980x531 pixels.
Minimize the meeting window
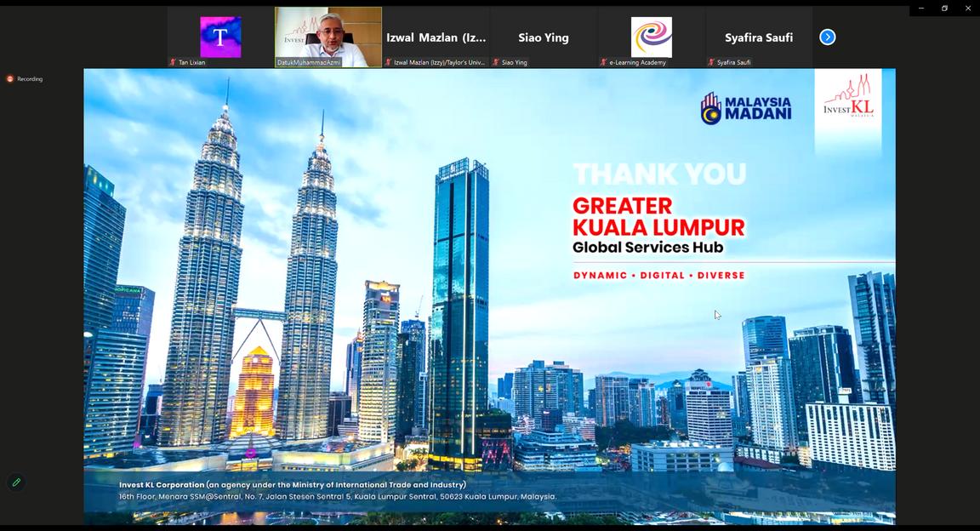click(920, 9)
